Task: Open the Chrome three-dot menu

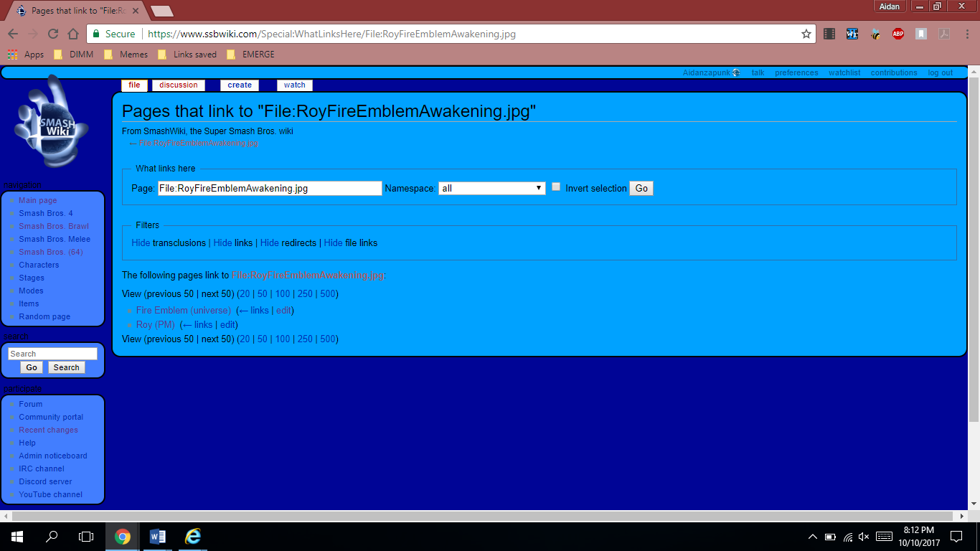Action: (966, 34)
